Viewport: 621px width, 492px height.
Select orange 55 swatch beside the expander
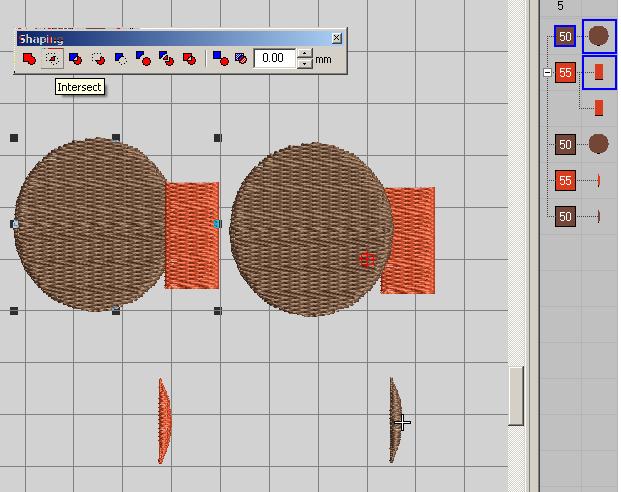click(566, 73)
